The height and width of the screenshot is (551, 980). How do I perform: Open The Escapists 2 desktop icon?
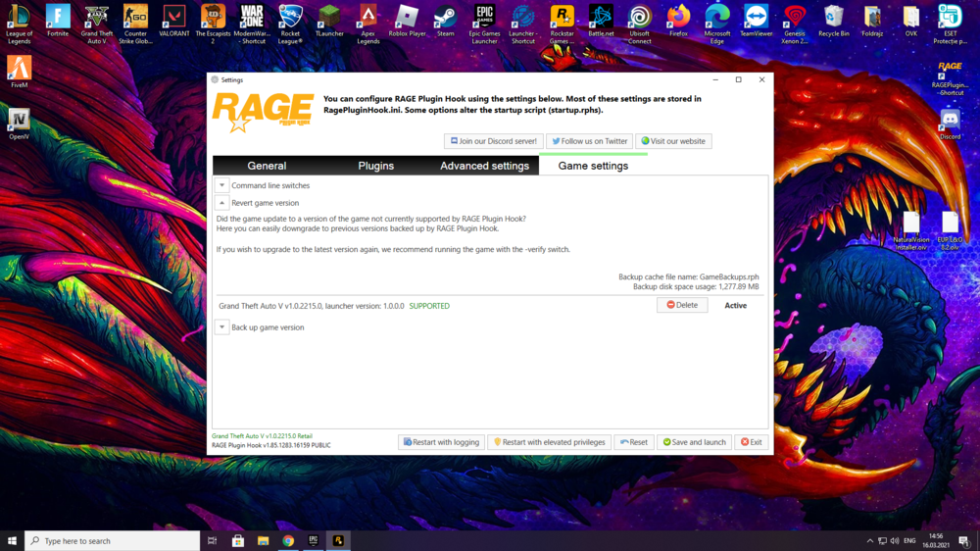[x=213, y=25]
